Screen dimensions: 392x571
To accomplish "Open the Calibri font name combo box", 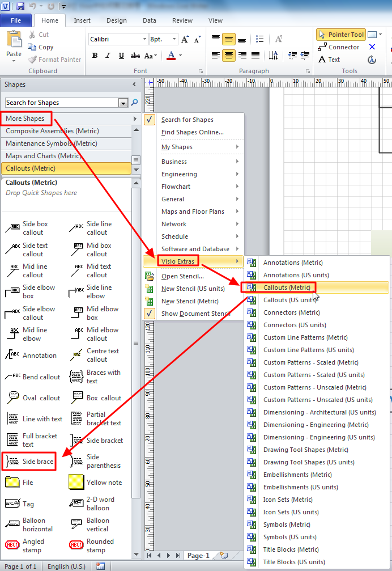I will [118, 39].
